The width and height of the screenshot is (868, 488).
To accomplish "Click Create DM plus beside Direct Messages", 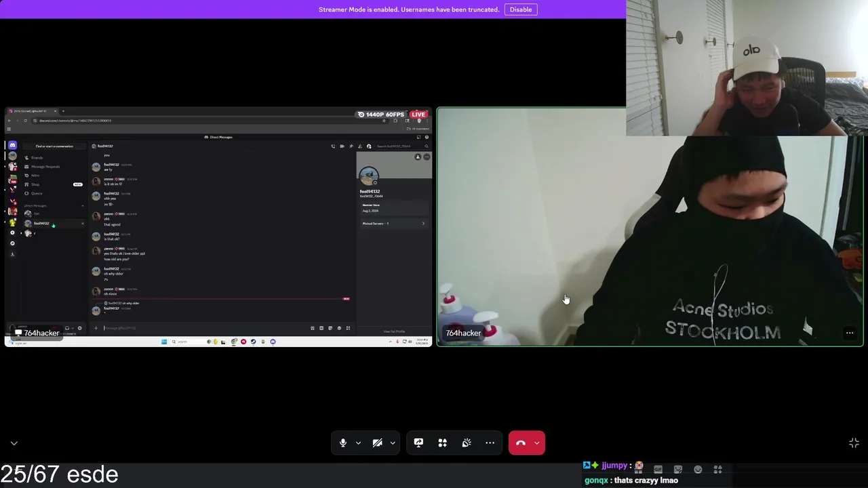I will (x=83, y=205).
